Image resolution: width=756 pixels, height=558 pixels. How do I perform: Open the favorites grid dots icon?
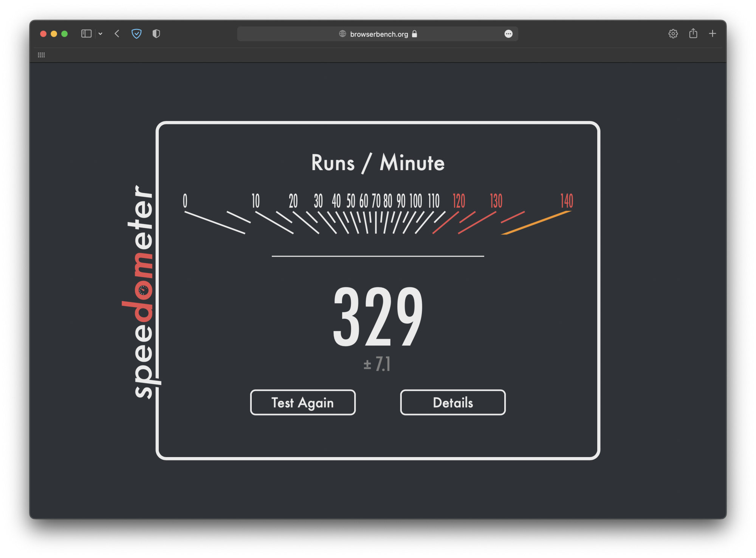point(41,55)
